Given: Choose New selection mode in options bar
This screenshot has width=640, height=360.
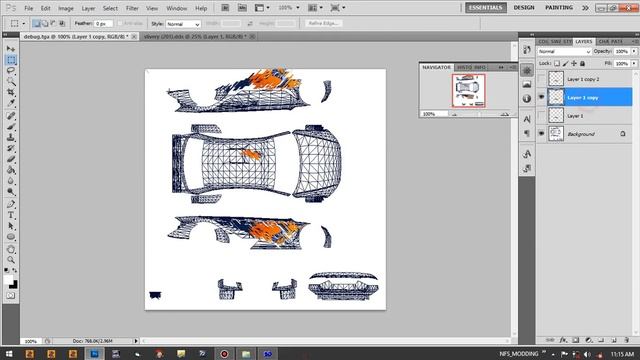Looking at the screenshot, I should pyautogui.click(x=36, y=24).
